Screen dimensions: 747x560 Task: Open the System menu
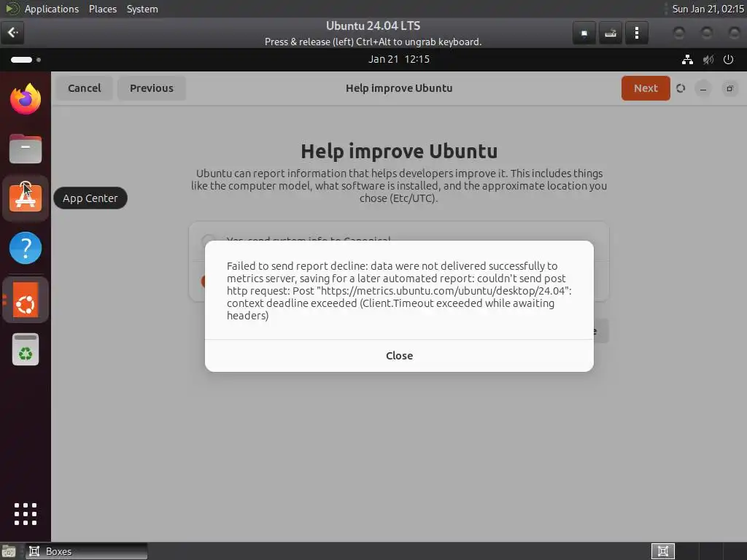(x=142, y=9)
